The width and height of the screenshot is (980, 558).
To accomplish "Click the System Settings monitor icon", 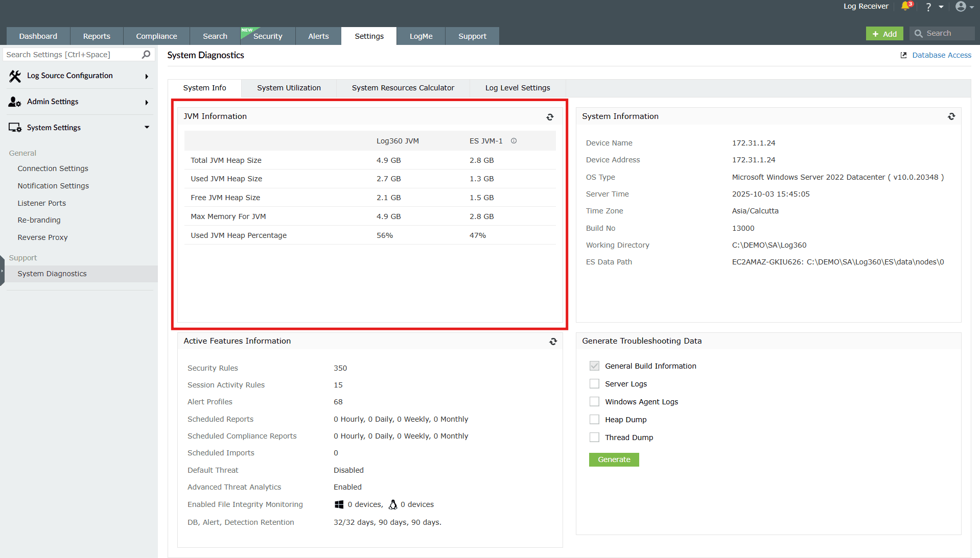I will point(15,128).
